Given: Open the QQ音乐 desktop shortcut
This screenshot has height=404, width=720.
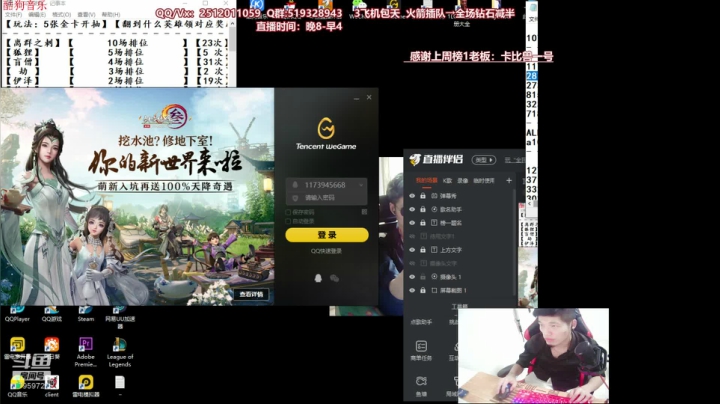Looking at the screenshot, I should (x=17, y=386).
